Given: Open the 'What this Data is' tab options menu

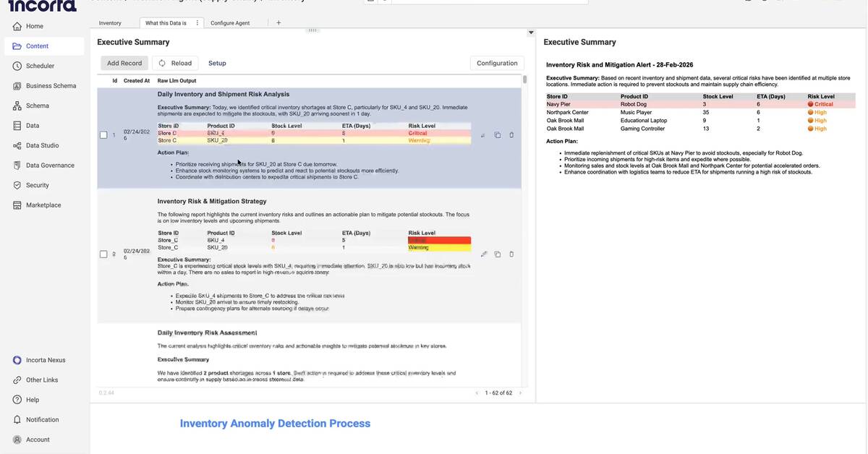Looking at the screenshot, I should (197, 23).
